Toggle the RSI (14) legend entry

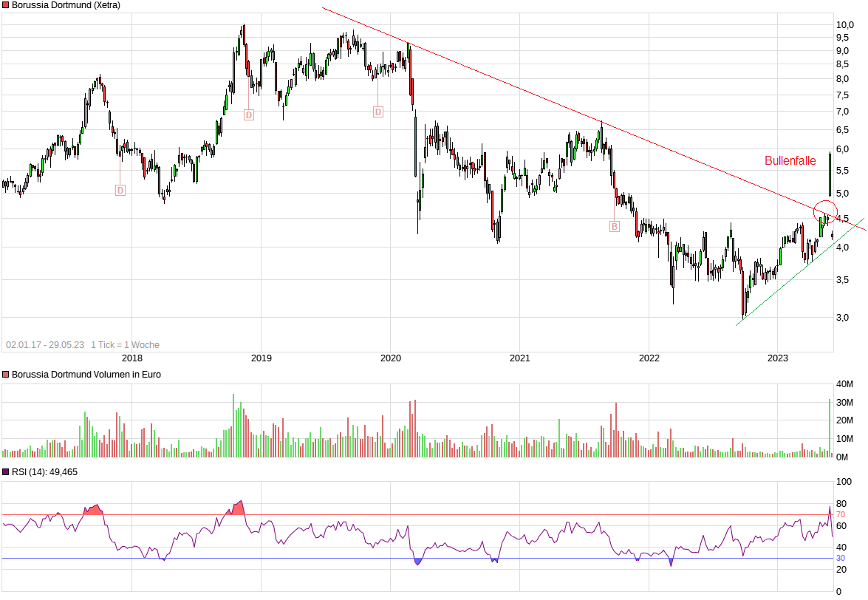click(x=44, y=471)
